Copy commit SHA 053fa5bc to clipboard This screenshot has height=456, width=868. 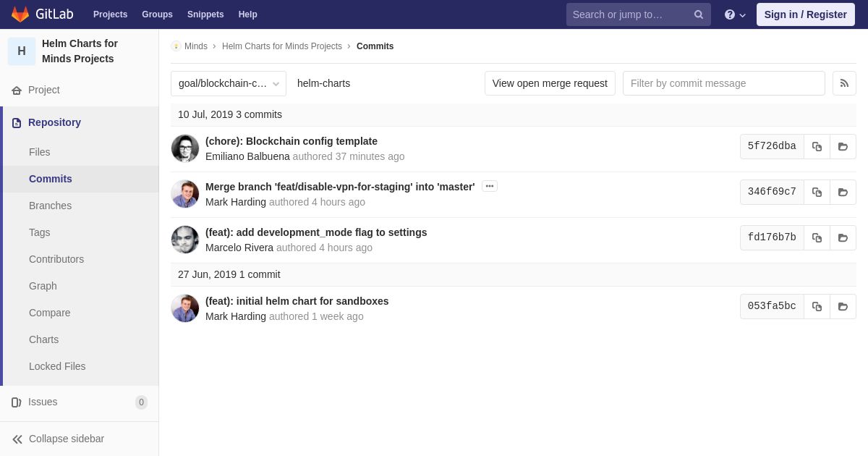pyautogui.click(x=817, y=306)
